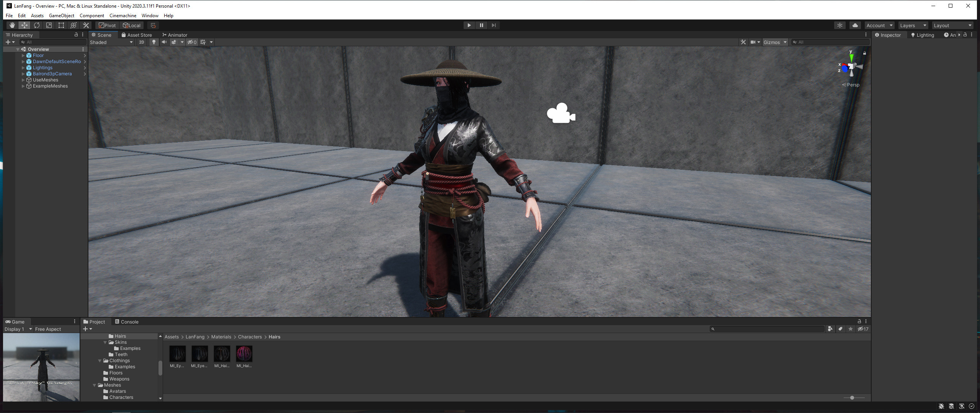This screenshot has width=980, height=413.
Task: Toggle scene lighting bulb
Action: click(154, 42)
